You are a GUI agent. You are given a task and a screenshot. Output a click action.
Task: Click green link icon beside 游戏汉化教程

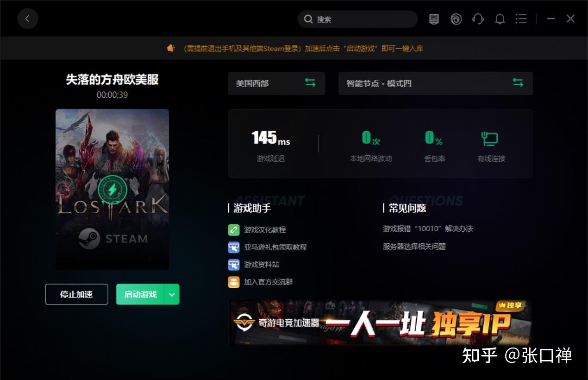pyautogui.click(x=234, y=230)
